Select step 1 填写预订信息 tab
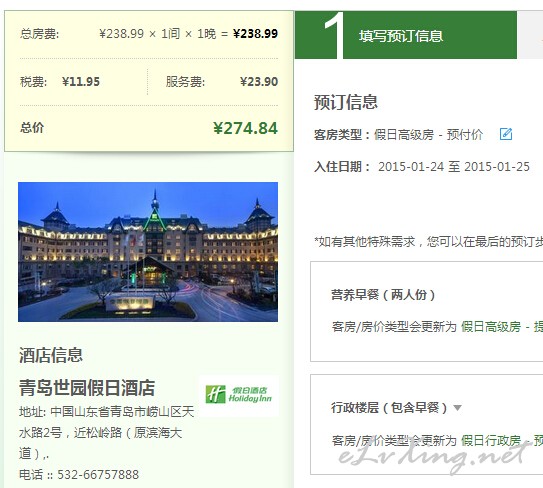This screenshot has width=543, height=488. 406,35
